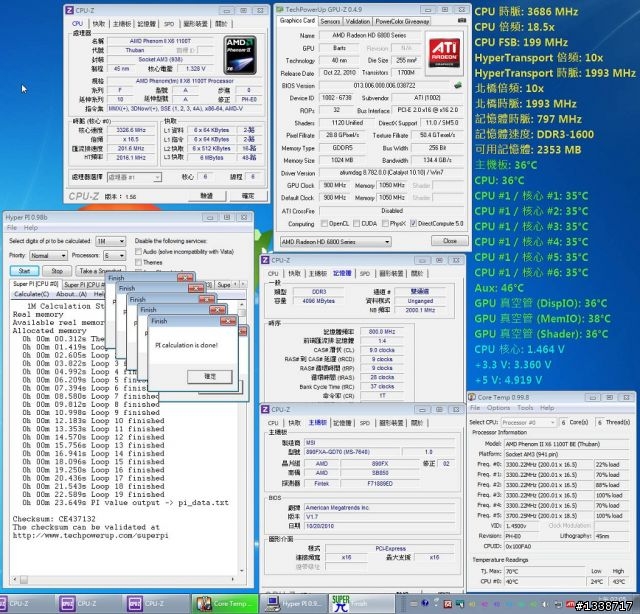Toggle the CUDA checkbox in GPU-Z

pos(356,223)
